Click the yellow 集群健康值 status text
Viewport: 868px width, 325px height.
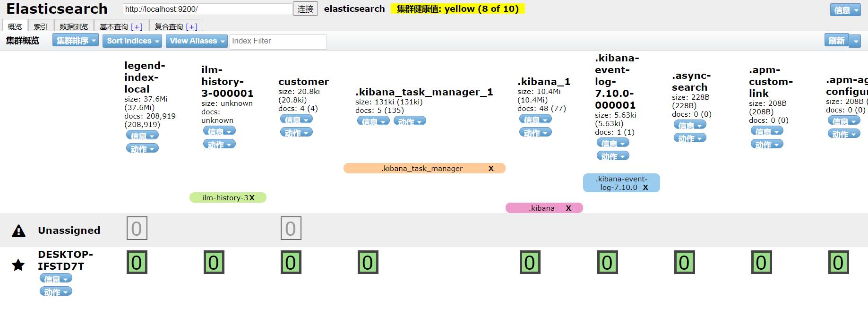(x=458, y=9)
